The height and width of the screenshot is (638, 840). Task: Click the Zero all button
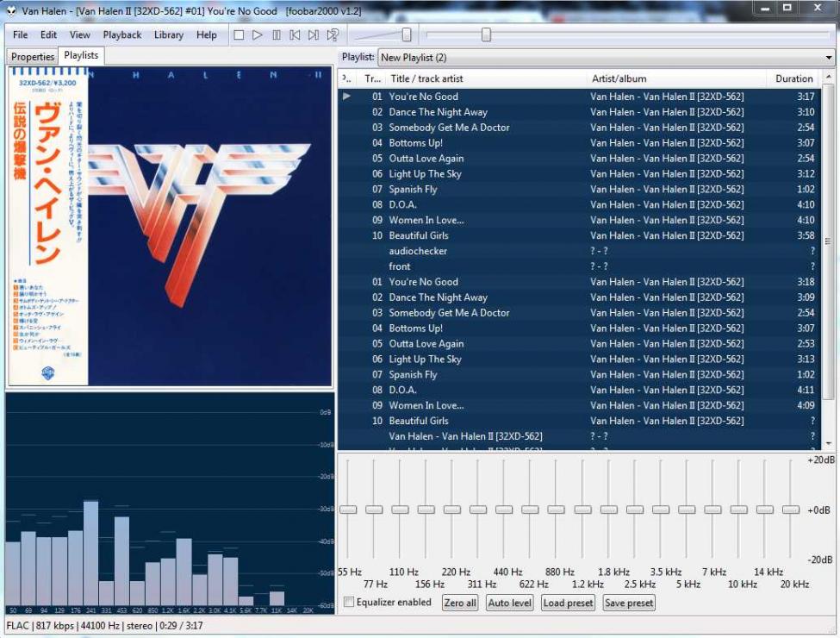pyautogui.click(x=460, y=603)
